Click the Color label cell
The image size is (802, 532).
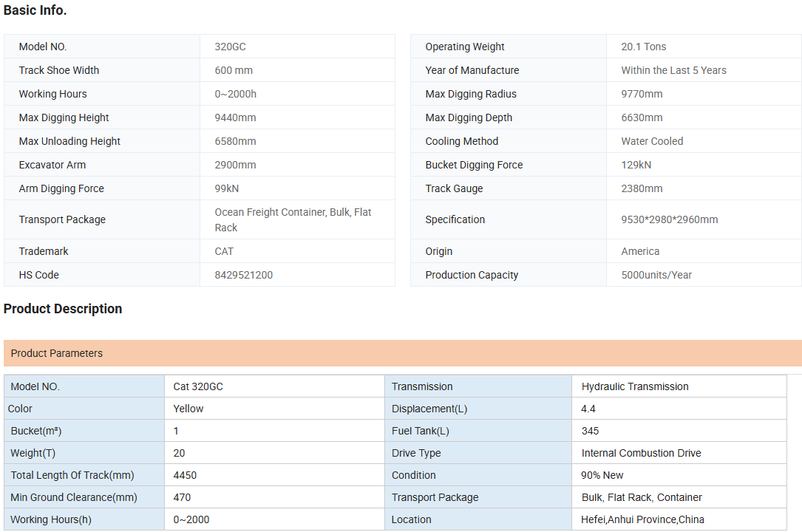tap(84, 409)
